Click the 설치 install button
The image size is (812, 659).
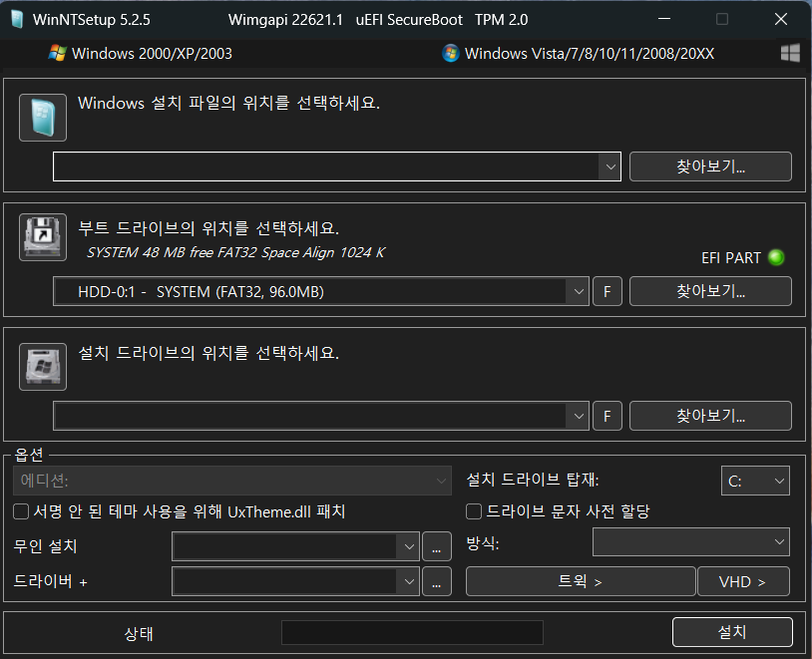(732, 632)
